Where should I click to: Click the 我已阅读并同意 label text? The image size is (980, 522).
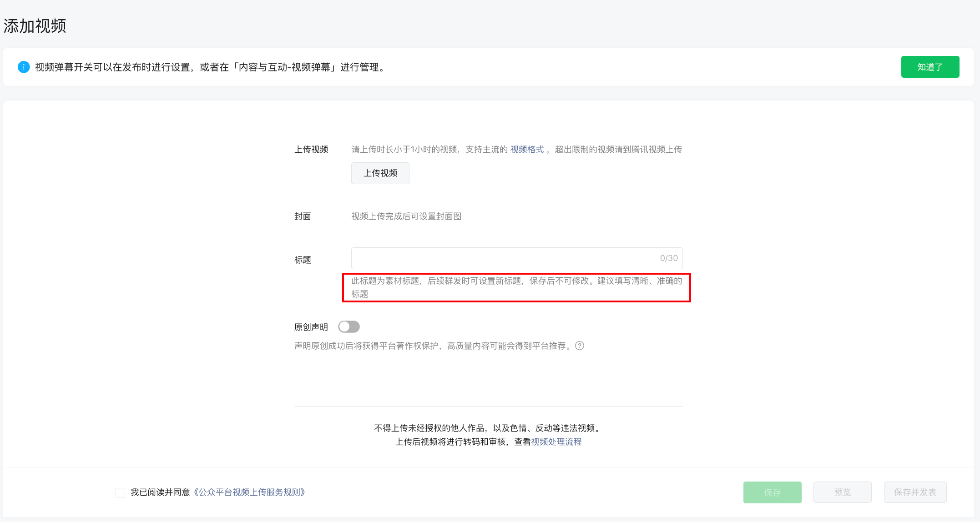pyautogui.click(x=160, y=492)
